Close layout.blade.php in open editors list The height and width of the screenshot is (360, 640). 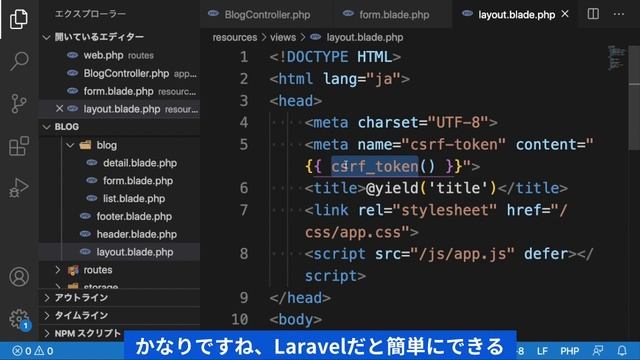coord(59,109)
